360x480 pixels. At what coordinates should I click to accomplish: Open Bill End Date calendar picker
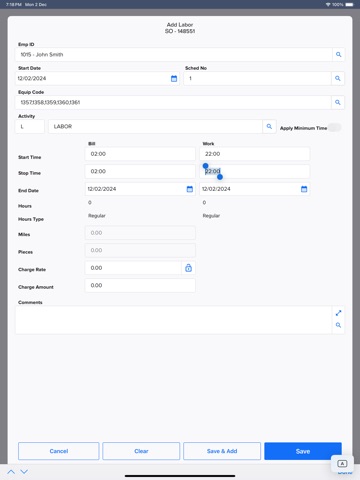point(190,189)
